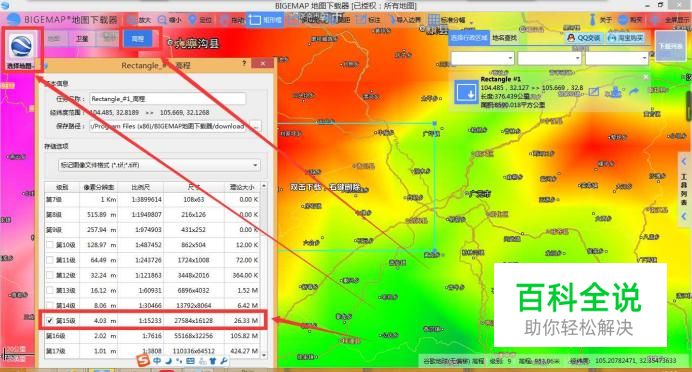This screenshot has width=692, height=372.
Task: Click the 比例尺 column header
Action: tap(140, 187)
